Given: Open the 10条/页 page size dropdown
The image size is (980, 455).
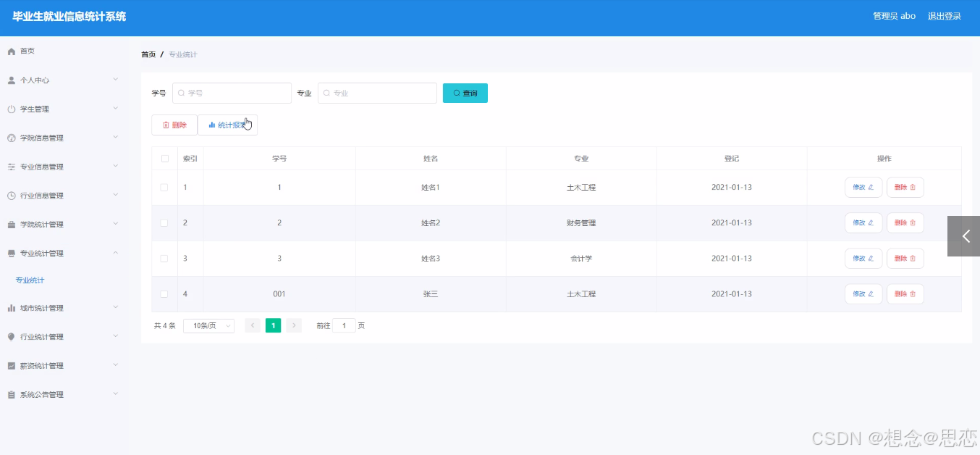Looking at the screenshot, I should [209, 326].
